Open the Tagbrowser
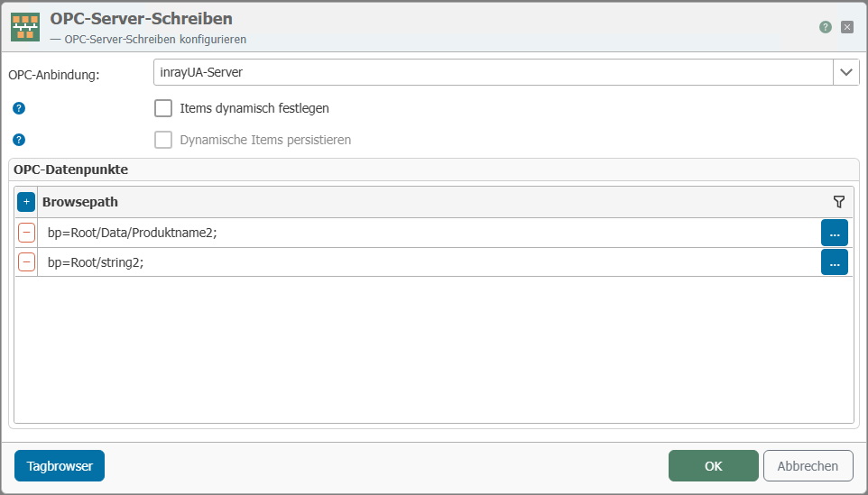The image size is (868, 495). pyautogui.click(x=60, y=466)
